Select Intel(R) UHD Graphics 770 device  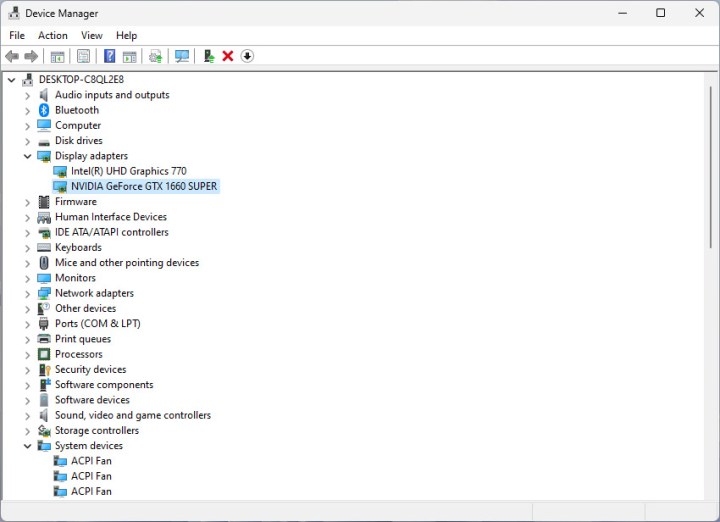(128, 171)
